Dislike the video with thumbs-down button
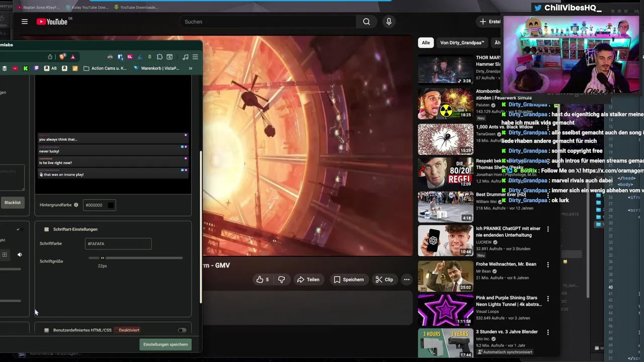 click(x=281, y=280)
